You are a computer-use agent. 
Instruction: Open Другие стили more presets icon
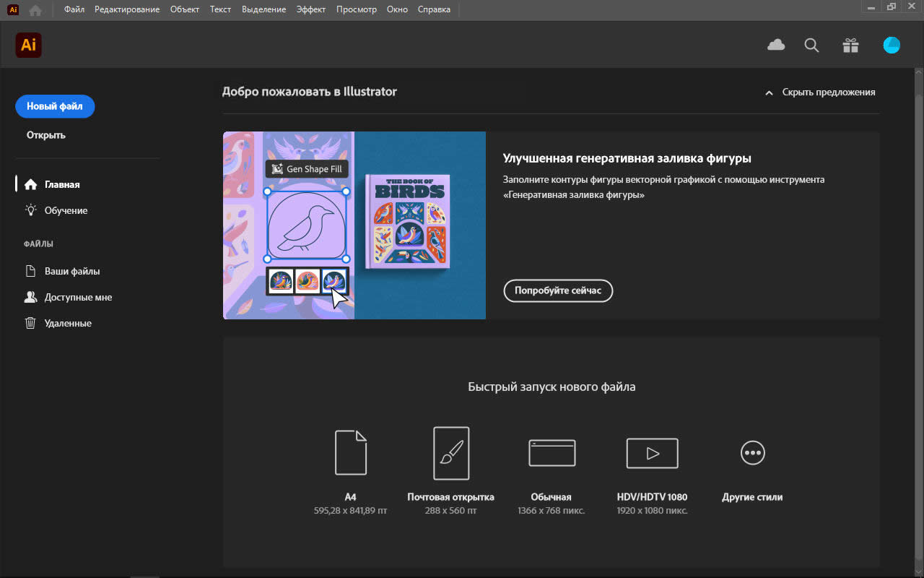point(752,453)
